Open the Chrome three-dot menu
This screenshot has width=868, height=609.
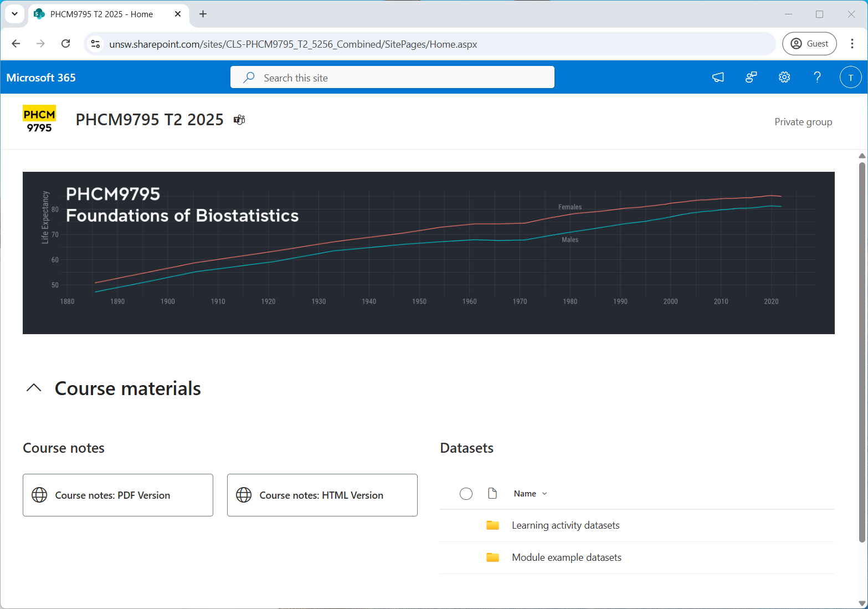coord(852,44)
